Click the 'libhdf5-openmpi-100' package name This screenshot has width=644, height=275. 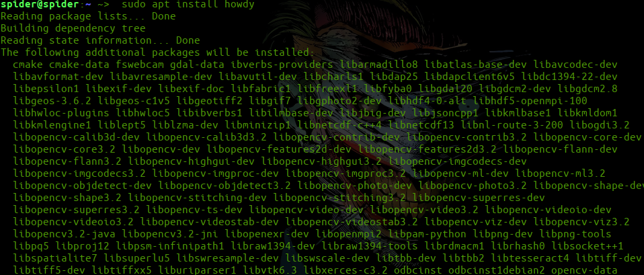point(530,101)
